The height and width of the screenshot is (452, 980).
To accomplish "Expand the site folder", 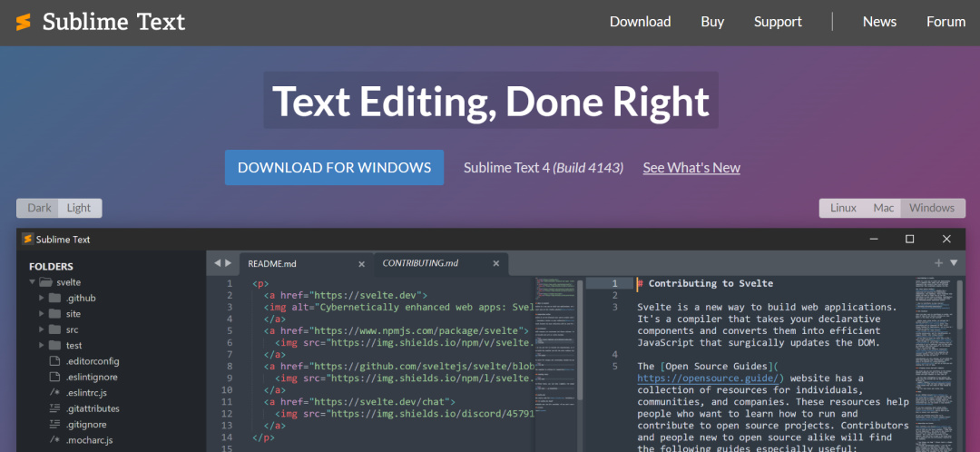I will (42, 314).
